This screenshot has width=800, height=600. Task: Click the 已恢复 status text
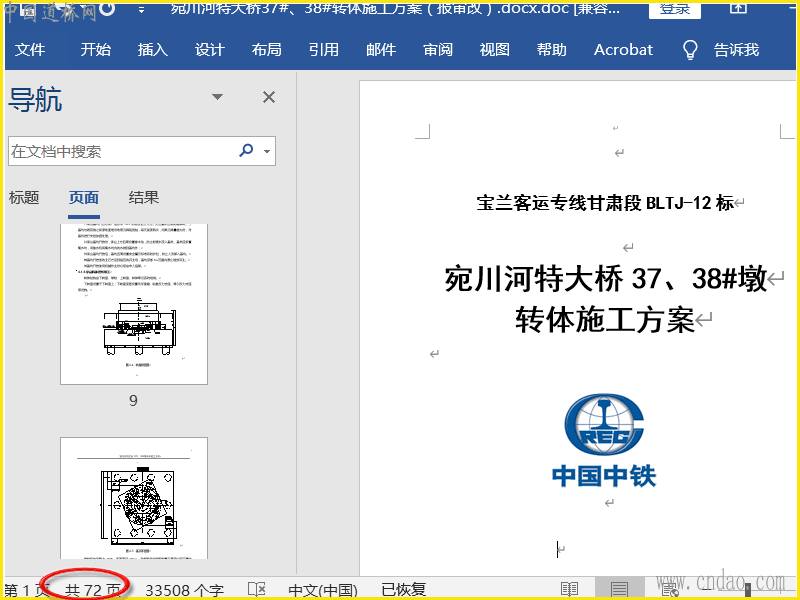coord(403,590)
